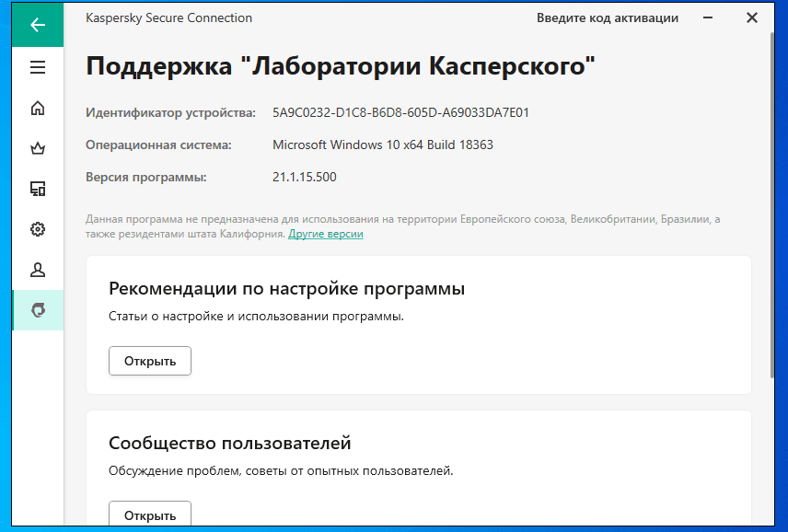Open the hamburger menu in sidebar
788x532 pixels.
point(38,67)
